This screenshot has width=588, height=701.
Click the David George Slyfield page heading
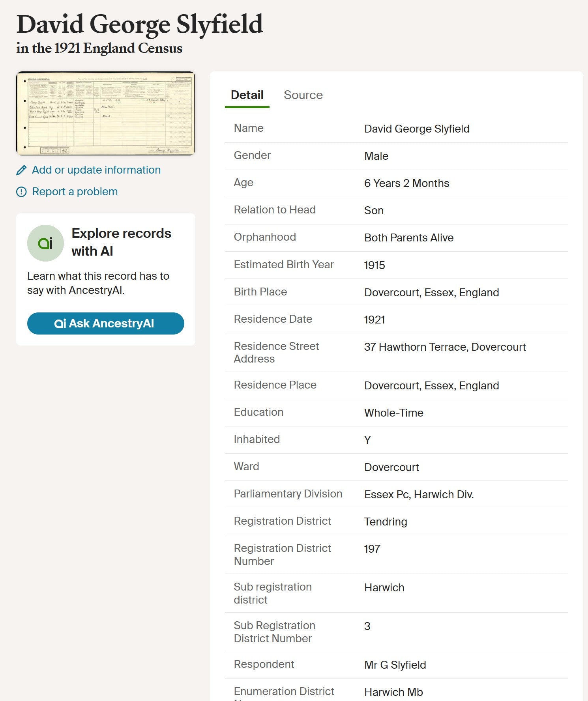click(x=140, y=24)
